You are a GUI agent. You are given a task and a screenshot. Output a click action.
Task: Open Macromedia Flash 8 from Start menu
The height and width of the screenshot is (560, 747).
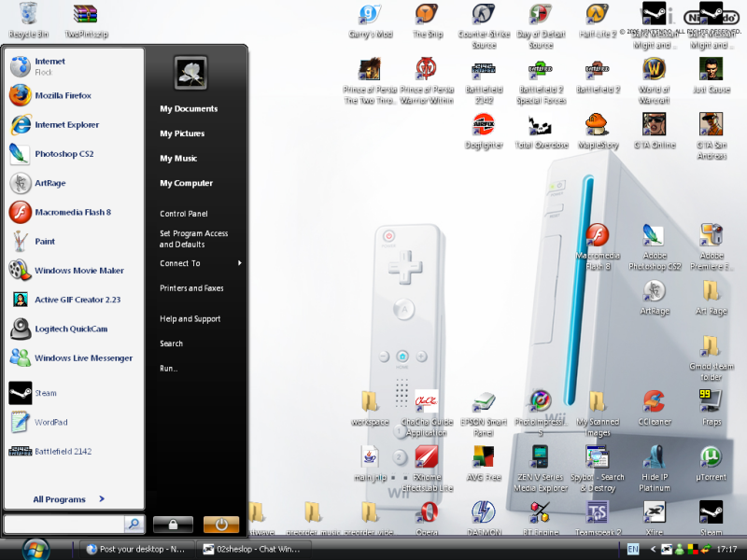click(74, 212)
